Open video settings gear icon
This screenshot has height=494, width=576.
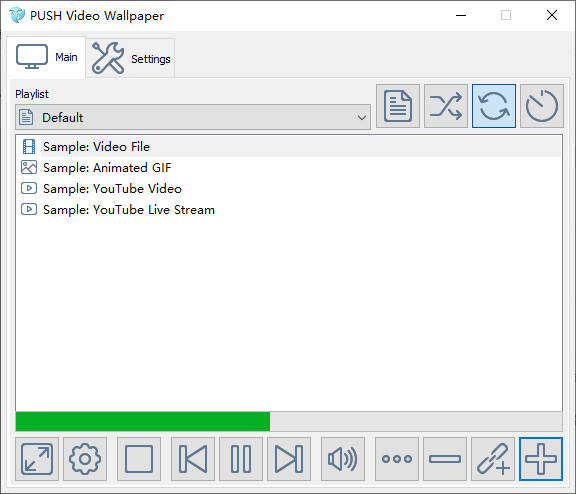tap(85, 459)
